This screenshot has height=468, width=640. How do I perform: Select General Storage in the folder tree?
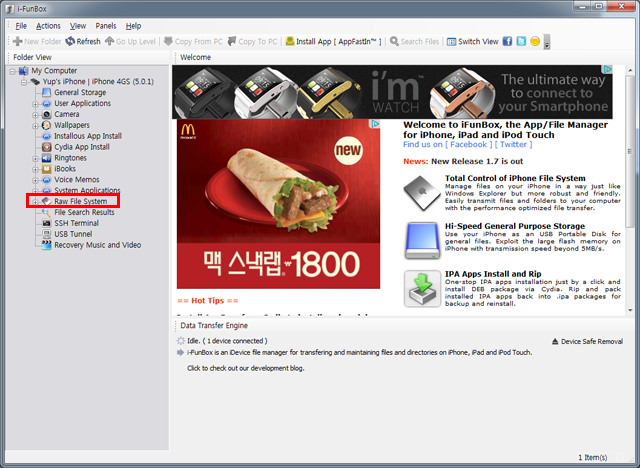[80, 93]
